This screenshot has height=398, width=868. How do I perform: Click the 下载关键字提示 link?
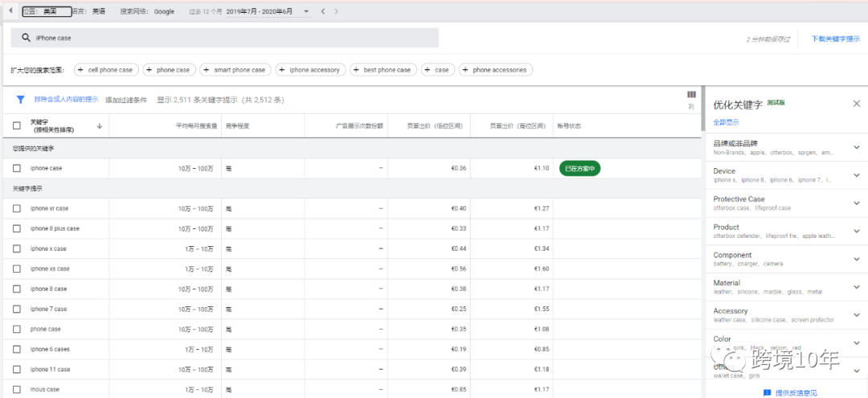coord(833,39)
